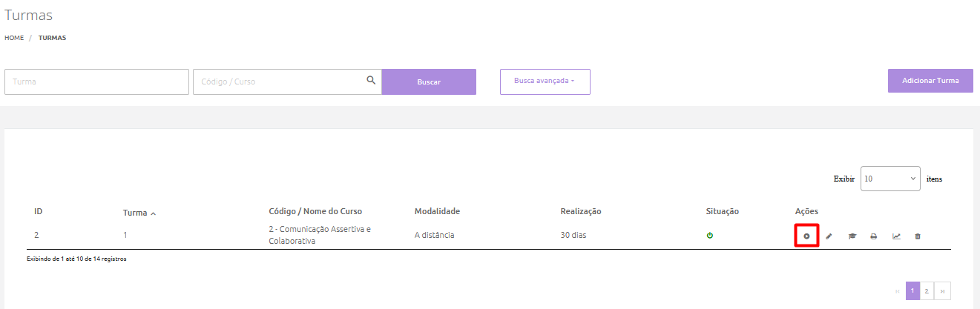Click the graduation cap icon in Ações
980x309 pixels.
pyautogui.click(x=852, y=236)
